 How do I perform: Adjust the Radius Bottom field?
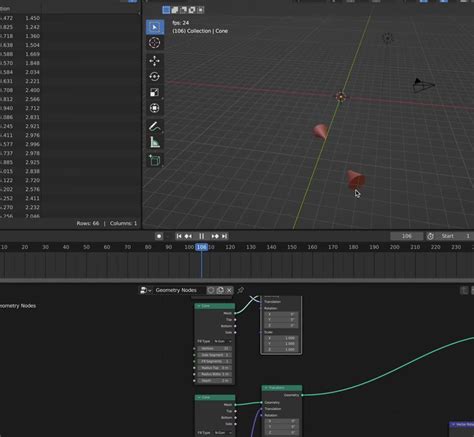(214, 374)
